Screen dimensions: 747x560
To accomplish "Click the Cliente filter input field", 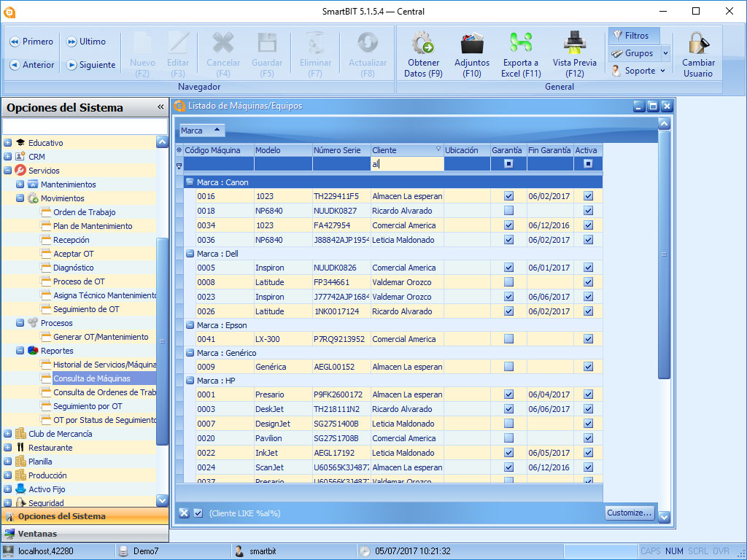I will click(407, 164).
